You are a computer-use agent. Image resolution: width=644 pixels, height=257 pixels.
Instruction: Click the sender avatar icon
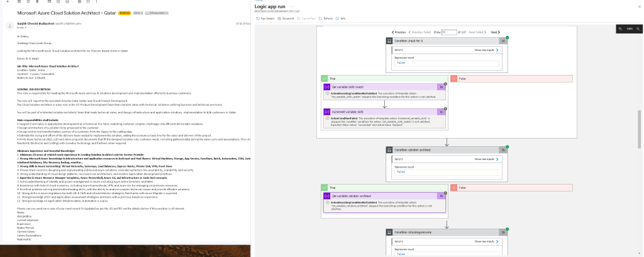pos(10,25)
